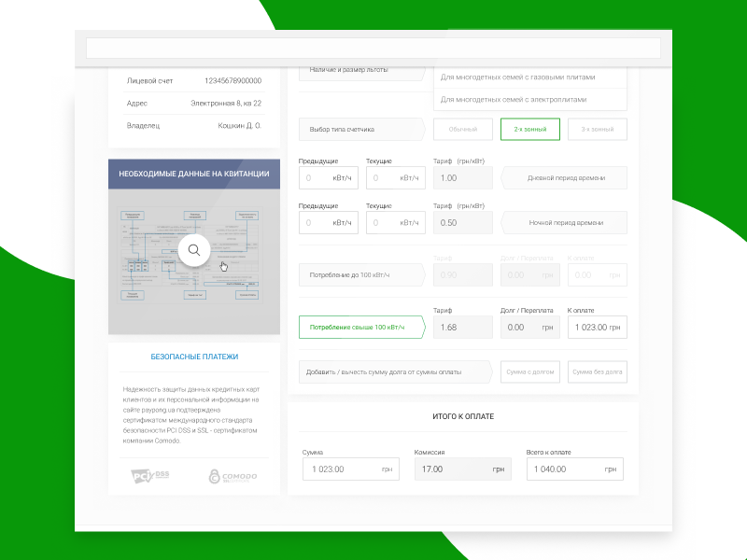Open the "БЕЗОПАСНЫЕ ПЛАТЕЖИ" section link
Image resolution: width=747 pixels, height=560 pixels.
(x=192, y=357)
